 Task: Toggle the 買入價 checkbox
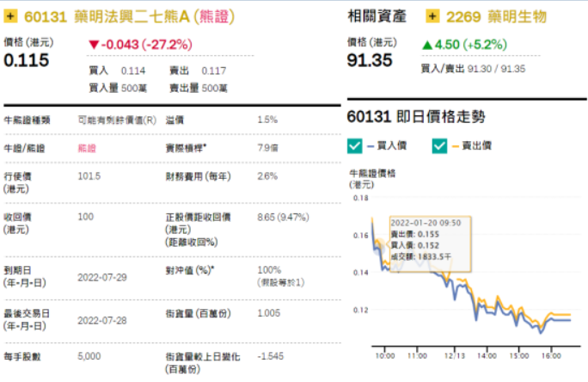354,146
